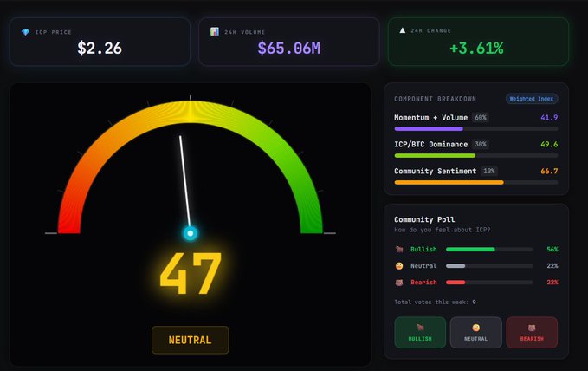
Task: Click the 'COMPONENT BREAKDOWN' heading
Action: click(435, 99)
